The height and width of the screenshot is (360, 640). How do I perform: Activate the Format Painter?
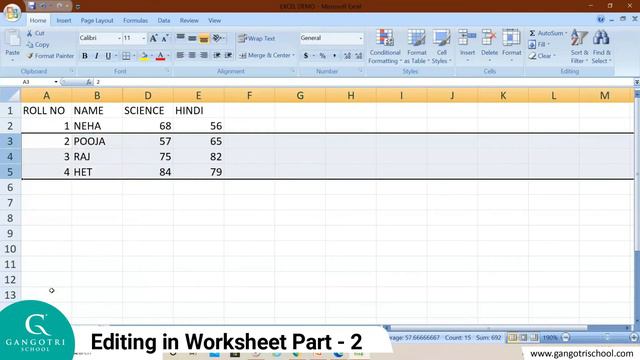coord(50,56)
